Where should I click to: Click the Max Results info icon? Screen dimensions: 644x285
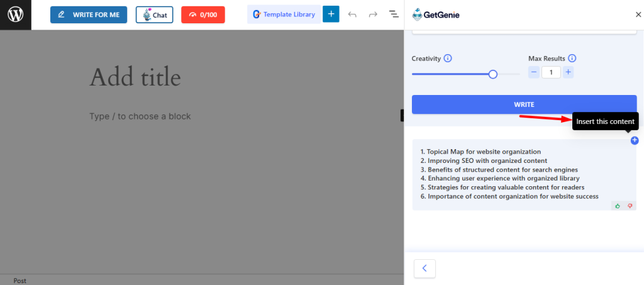572,59
